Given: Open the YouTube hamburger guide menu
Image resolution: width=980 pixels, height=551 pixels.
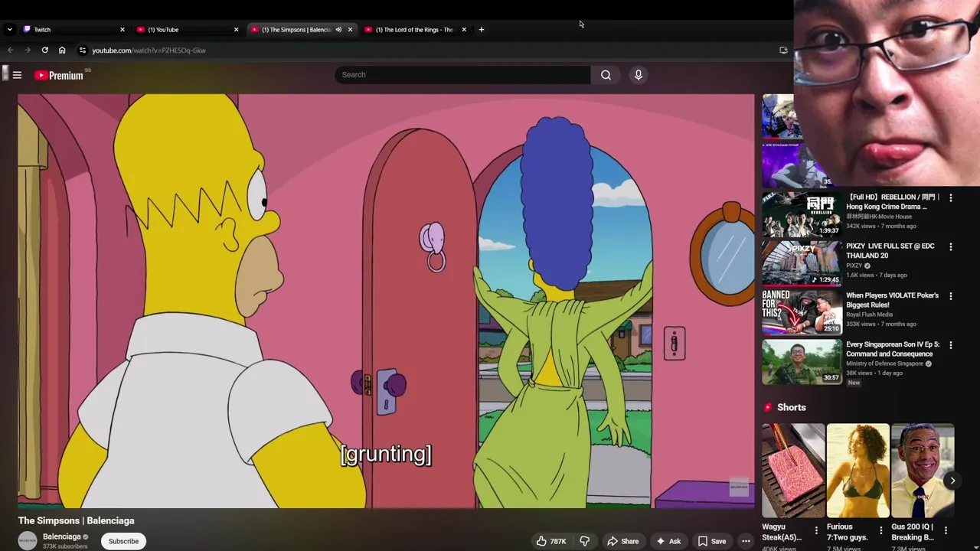Looking at the screenshot, I should (x=17, y=75).
